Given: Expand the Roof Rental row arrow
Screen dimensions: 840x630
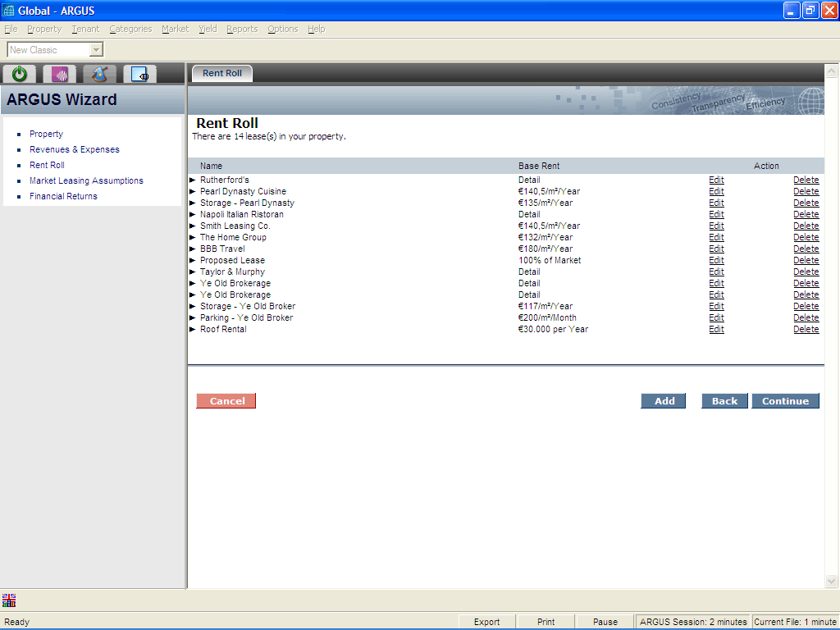Looking at the screenshot, I should point(192,330).
